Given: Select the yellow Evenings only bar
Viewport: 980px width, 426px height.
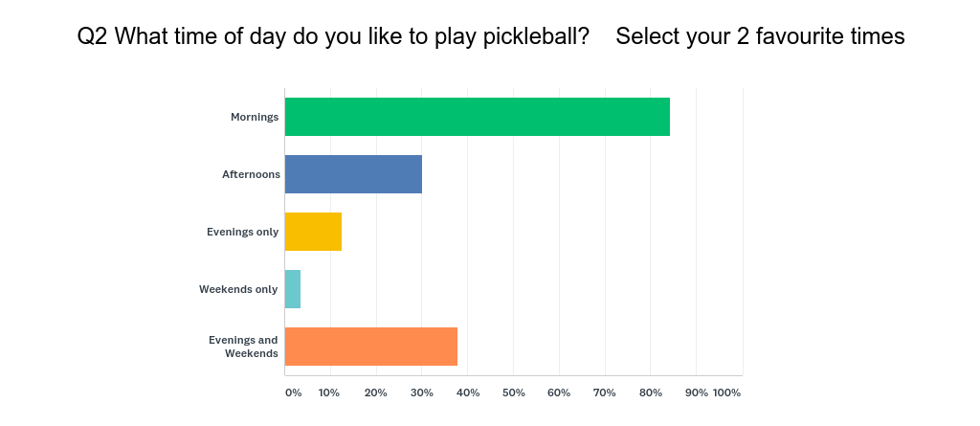Looking at the screenshot, I should click(x=313, y=232).
